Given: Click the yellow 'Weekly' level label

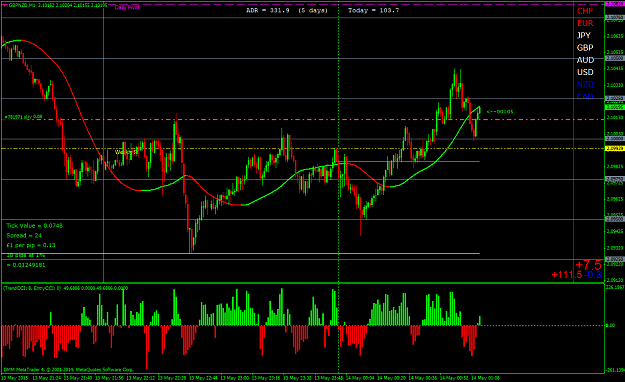Looking at the screenshot, I should tap(126, 152).
